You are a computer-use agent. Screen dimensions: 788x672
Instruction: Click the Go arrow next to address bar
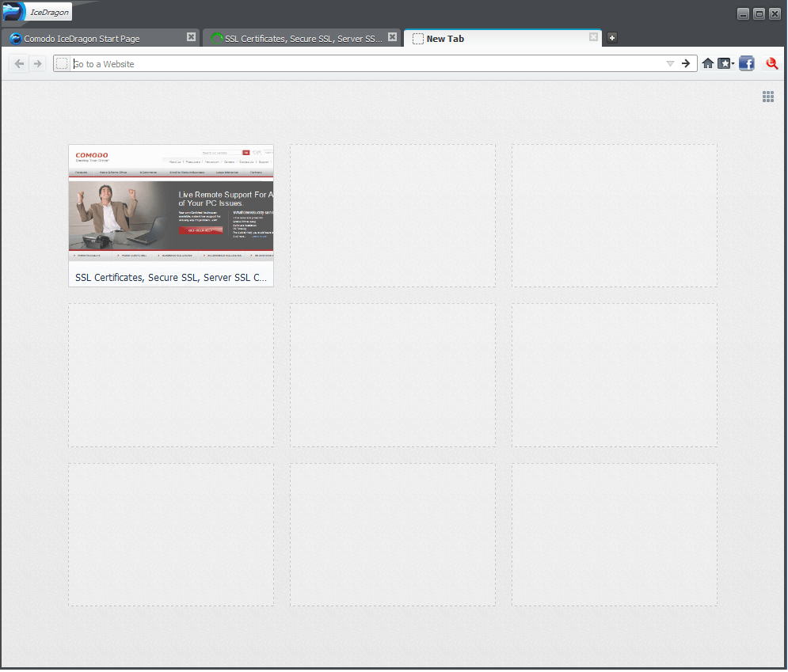coord(685,63)
